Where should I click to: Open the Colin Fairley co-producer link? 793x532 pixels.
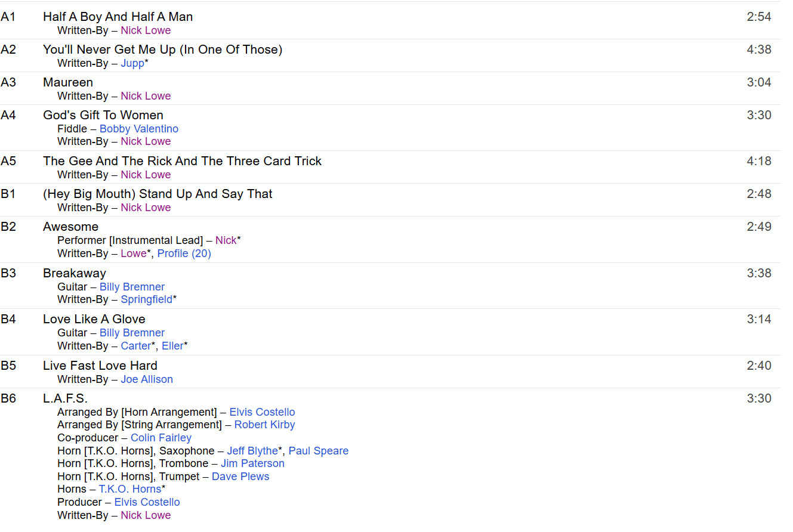click(161, 438)
